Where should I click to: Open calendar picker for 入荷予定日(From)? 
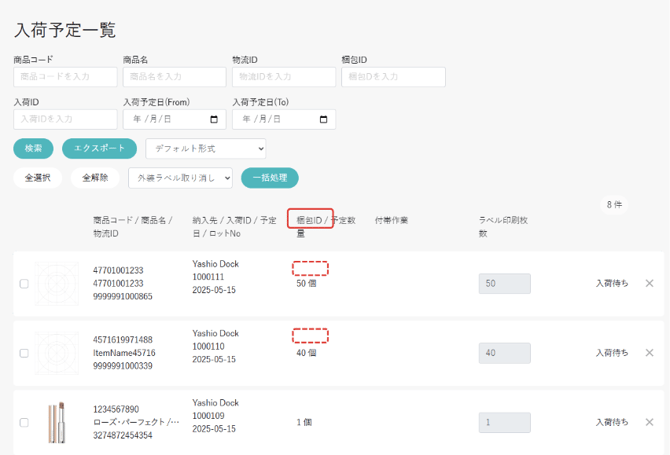click(213, 120)
